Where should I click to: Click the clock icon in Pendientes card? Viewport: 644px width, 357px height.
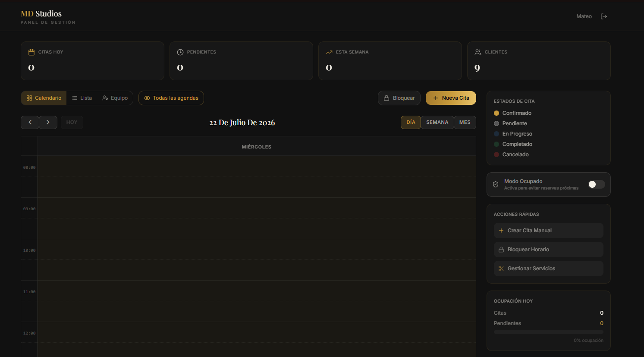point(180,52)
